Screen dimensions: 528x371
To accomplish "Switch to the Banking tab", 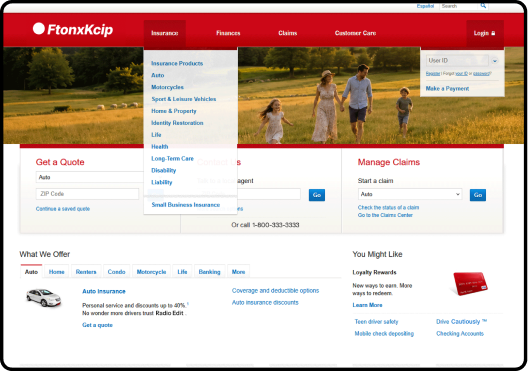I will coord(209,272).
